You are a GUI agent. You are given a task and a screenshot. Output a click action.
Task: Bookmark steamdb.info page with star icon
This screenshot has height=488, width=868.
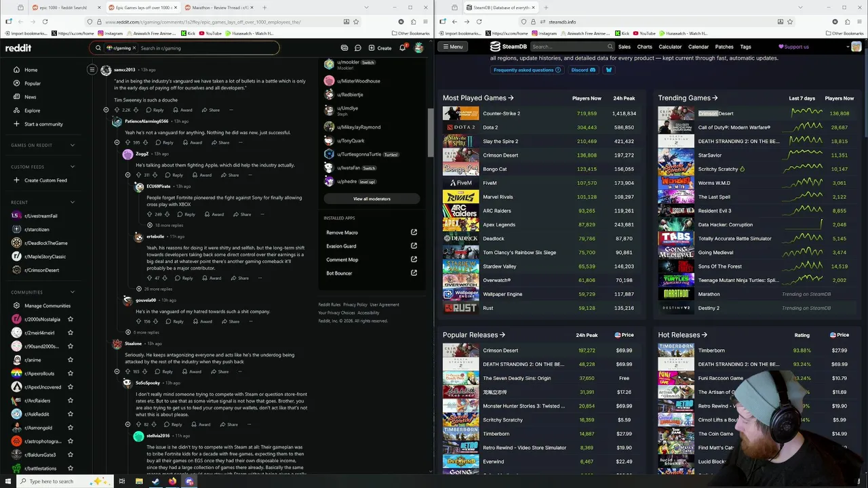[x=789, y=22]
